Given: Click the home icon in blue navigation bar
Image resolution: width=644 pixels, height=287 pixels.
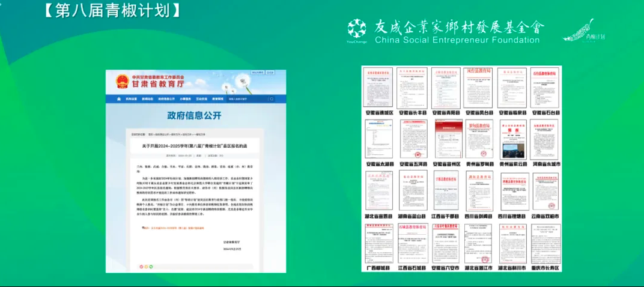Looking at the screenshot, I should [119, 99].
